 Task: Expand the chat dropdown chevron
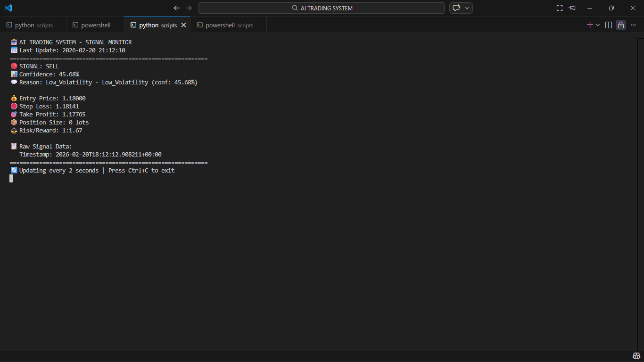[x=467, y=8]
